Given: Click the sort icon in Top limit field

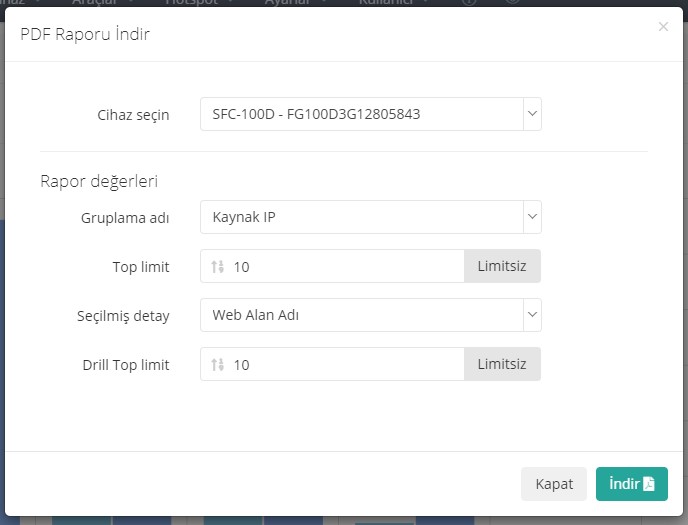Looking at the screenshot, I should point(218,267).
